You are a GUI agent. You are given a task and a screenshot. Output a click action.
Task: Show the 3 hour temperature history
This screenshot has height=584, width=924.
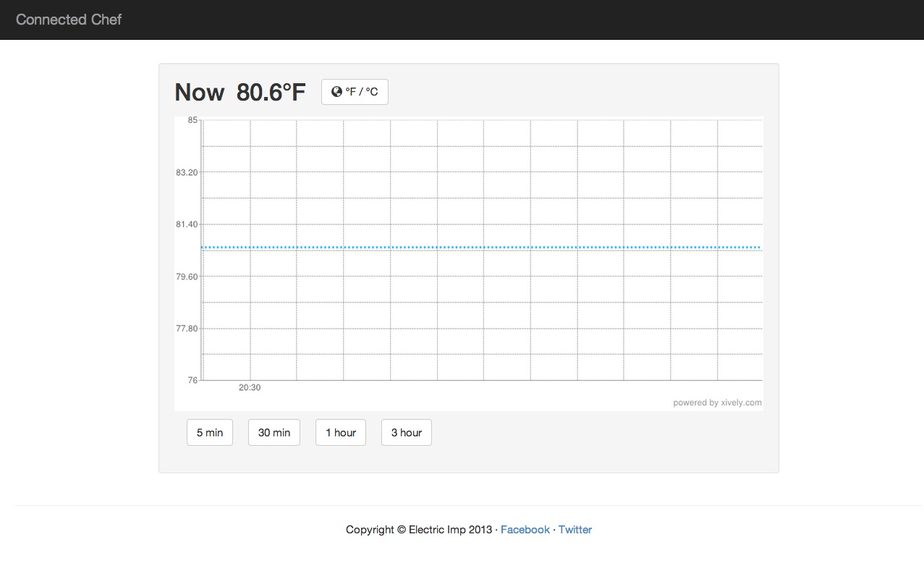click(406, 432)
